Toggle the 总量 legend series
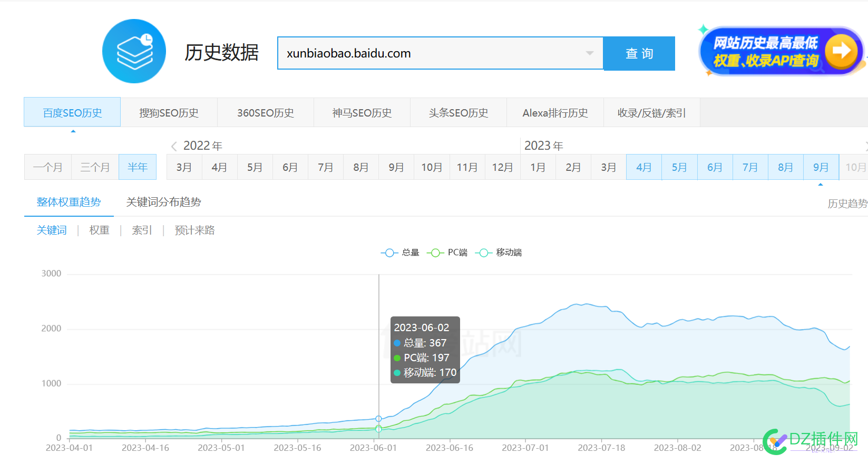This screenshot has height=463, width=868. (400, 253)
